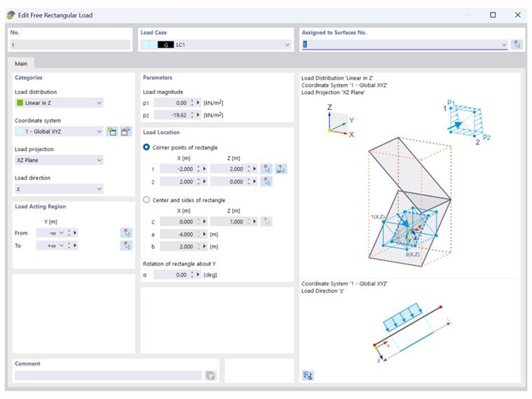Open Load projection XZ Plane dropdown
Viewport: 532px width, 399px height.
[99, 160]
